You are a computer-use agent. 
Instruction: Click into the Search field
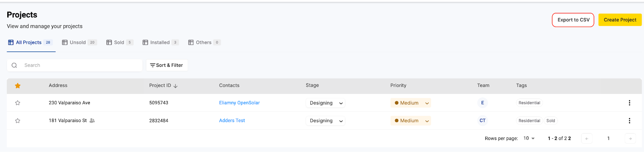(74, 65)
